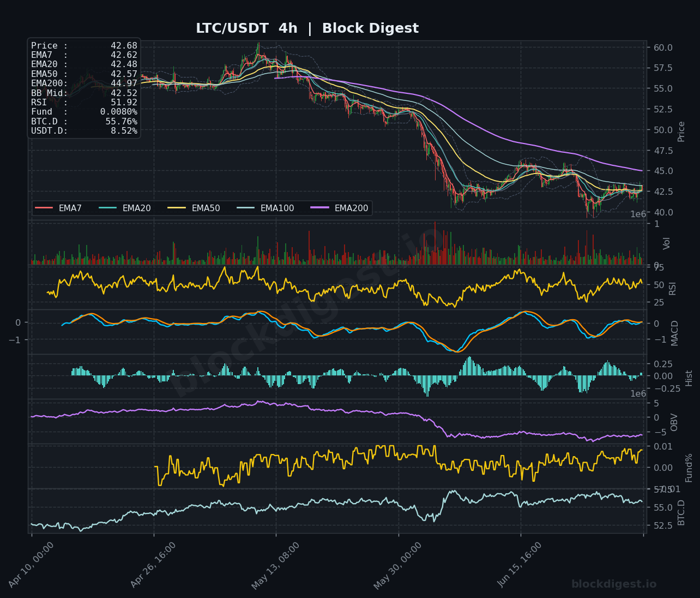Click the chart title LTC/USDT 4h Block Digest
Screen dimensions: 700x598
tap(307, 28)
